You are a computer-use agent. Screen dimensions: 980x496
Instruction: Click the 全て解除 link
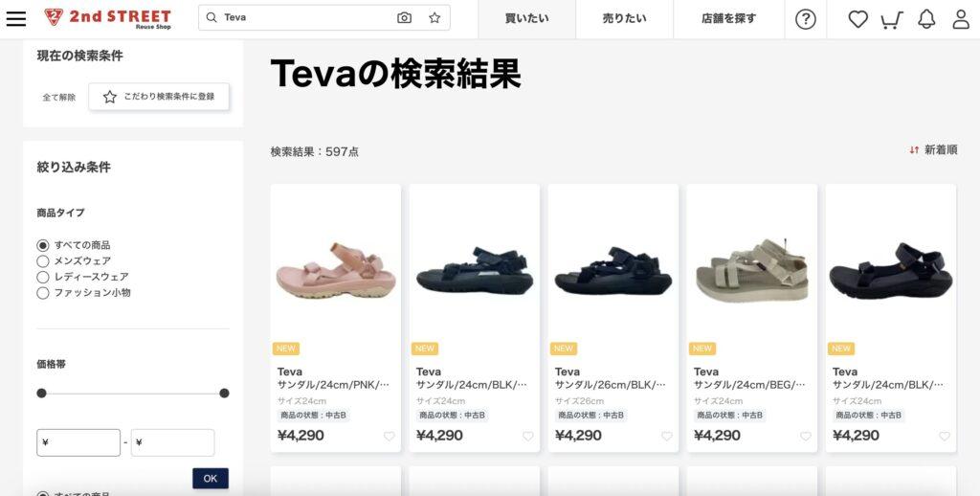(x=58, y=98)
